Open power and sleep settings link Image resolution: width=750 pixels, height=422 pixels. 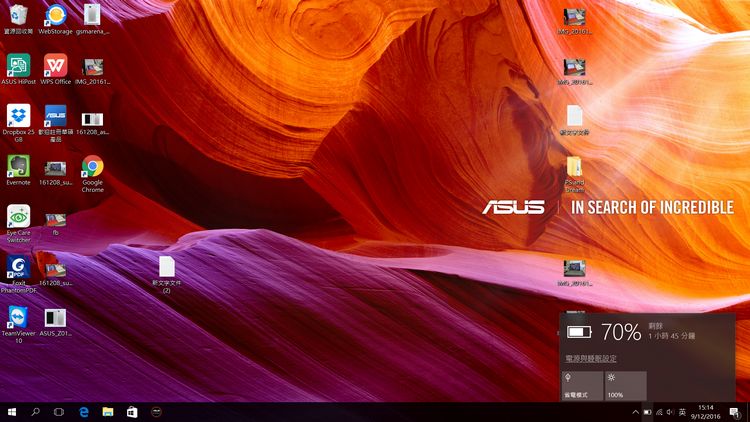(591, 358)
